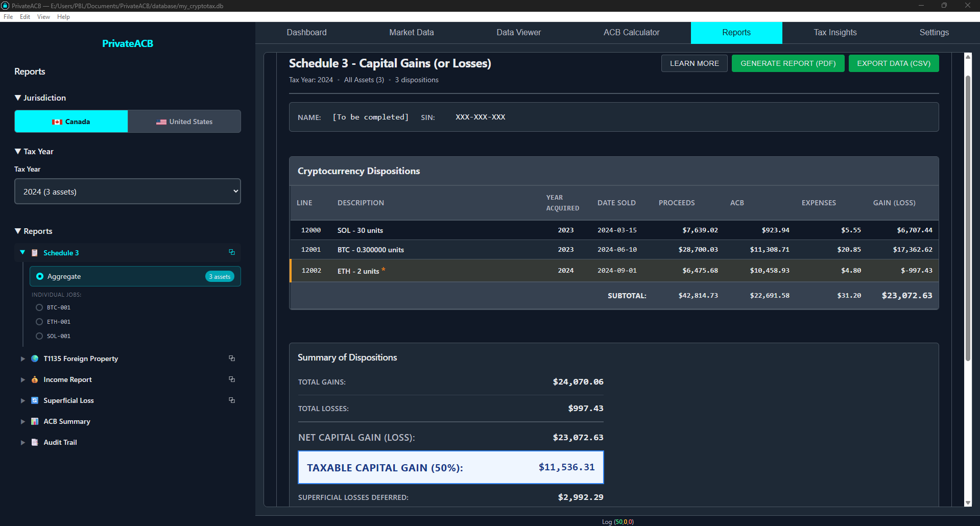Click Generate Report (PDF) button
Image resolution: width=980 pixels, height=526 pixels.
tap(787, 63)
